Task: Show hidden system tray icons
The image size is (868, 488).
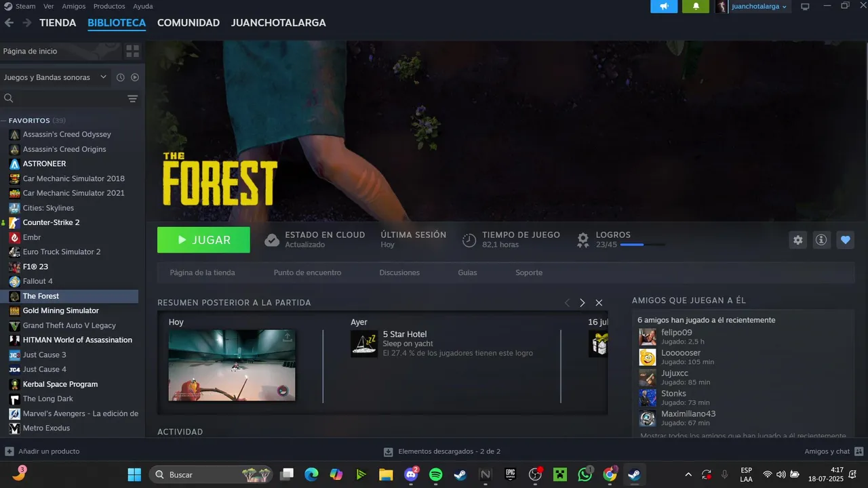Action: 688,474
